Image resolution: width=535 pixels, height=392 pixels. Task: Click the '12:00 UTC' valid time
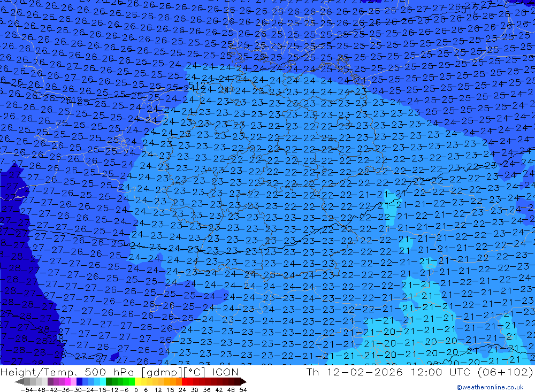[x=440, y=372]
